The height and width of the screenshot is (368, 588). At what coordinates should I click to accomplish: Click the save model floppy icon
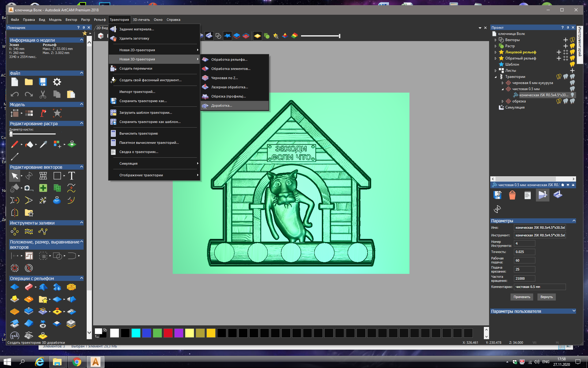[43, 82]
